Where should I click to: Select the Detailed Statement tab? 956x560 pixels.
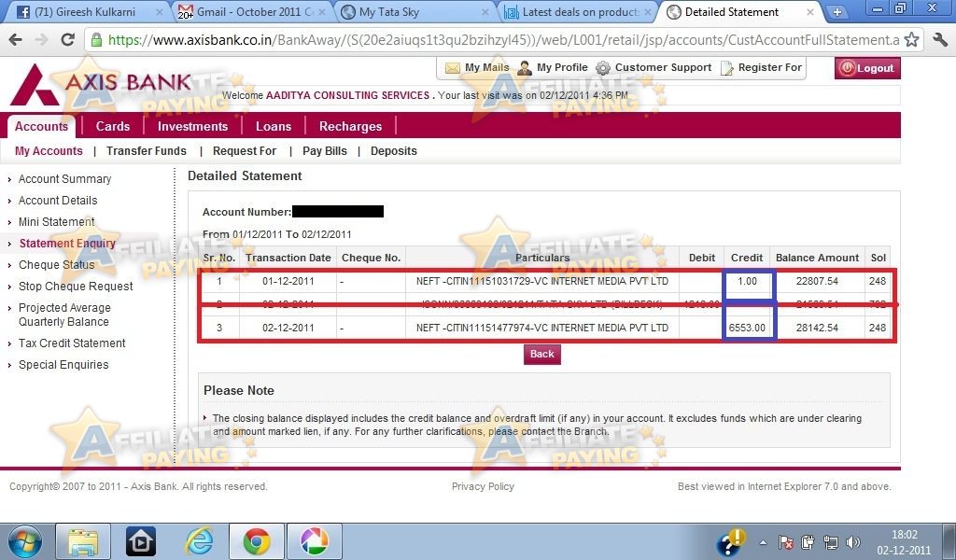pyautogui.click(x=740, y=11)
